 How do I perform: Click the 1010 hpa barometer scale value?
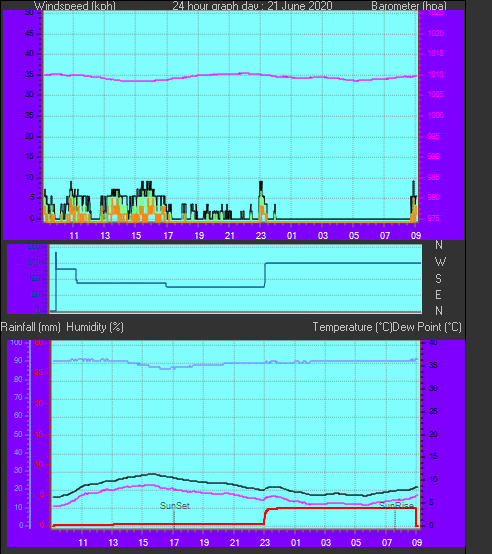(x=435, y=74)
